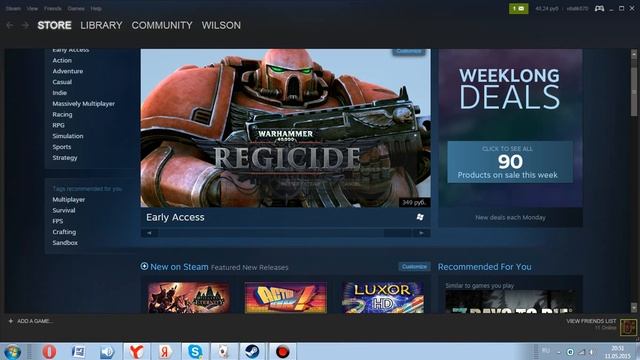Browse the Indie genre
Image resolution: width=640 pixels, height=360 pixels.
click(60, 93)
